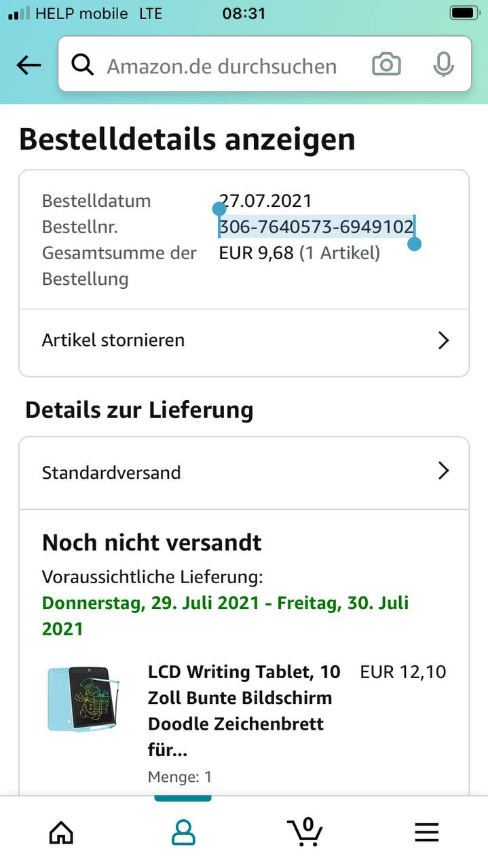Viewport: 488px width, 868px height.
Task: Tap the Noch nicht versandt status heading
Action: (152, 542)
